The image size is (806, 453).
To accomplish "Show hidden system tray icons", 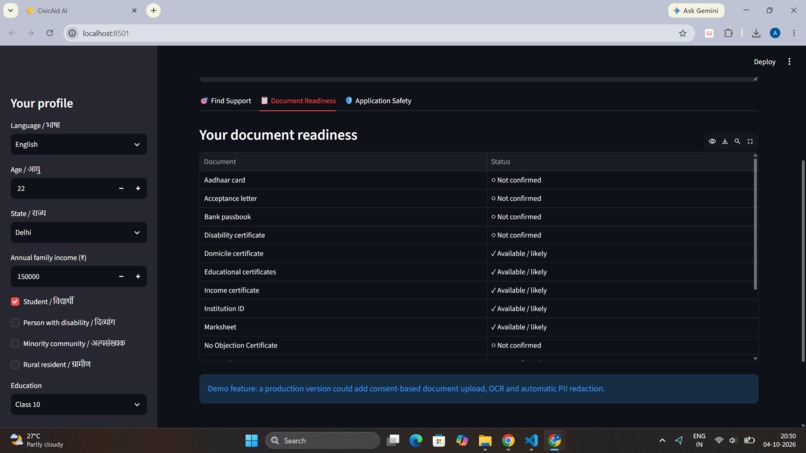I will [662, 441].
